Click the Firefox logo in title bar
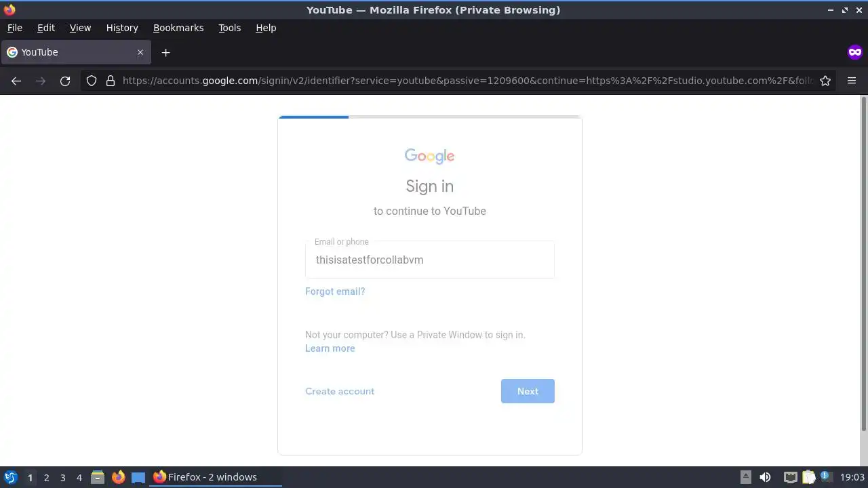The height and width of the screenshot is (488, 868). click(9, 9)
